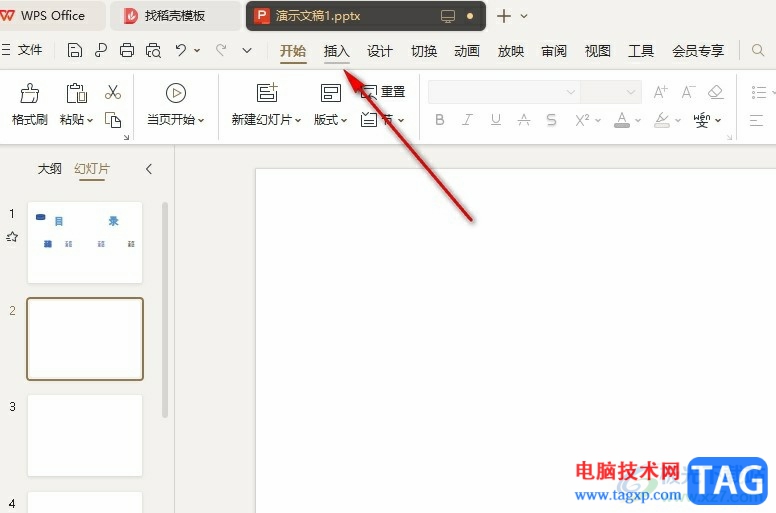
Task: Apply text highlight color
Action: (x=662, y=120)
